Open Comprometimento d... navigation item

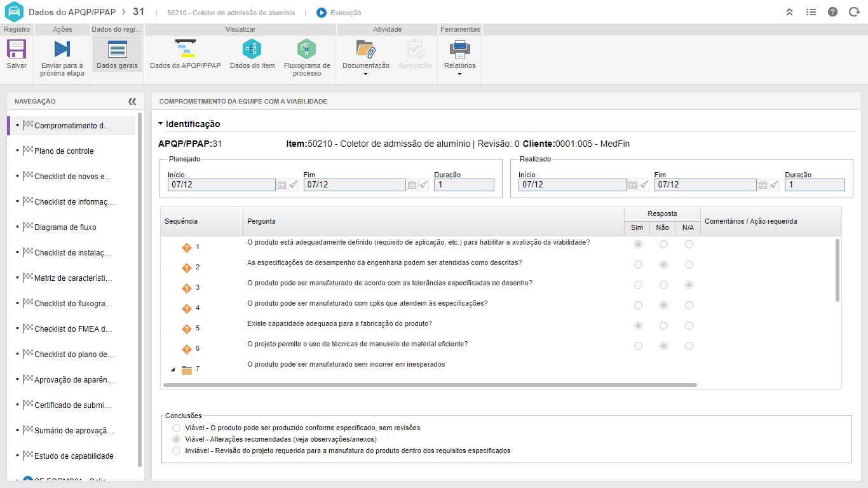[71, 126]
